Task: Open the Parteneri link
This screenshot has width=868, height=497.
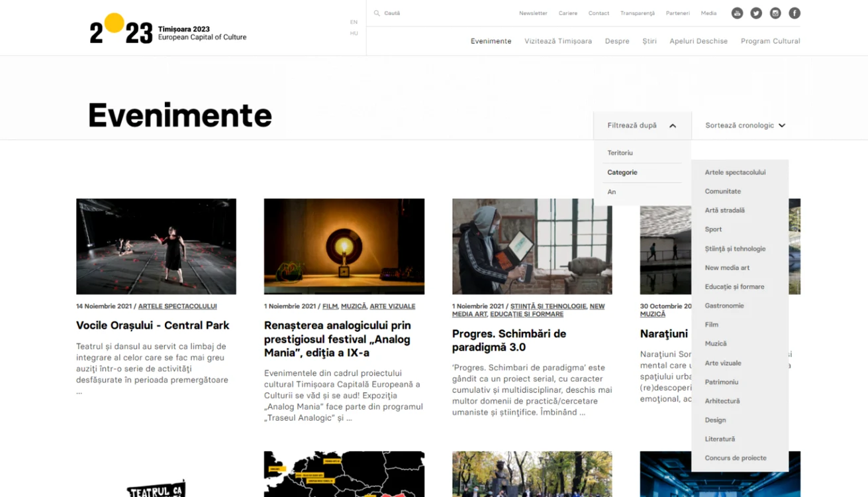Action: pyautogui.click(x=677, y=13)
